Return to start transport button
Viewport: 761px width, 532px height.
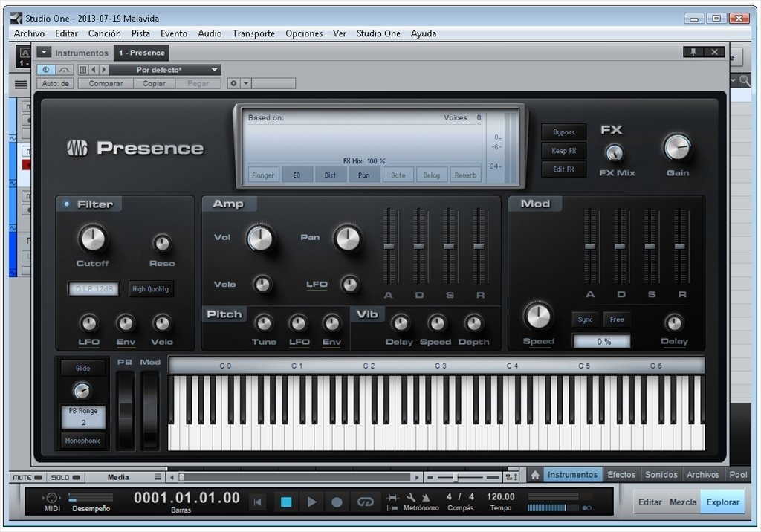(x=258, y=502)
